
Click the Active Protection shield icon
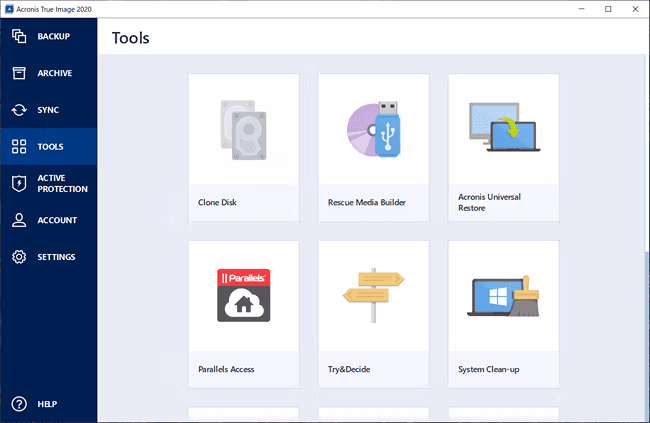click(19, 183)
